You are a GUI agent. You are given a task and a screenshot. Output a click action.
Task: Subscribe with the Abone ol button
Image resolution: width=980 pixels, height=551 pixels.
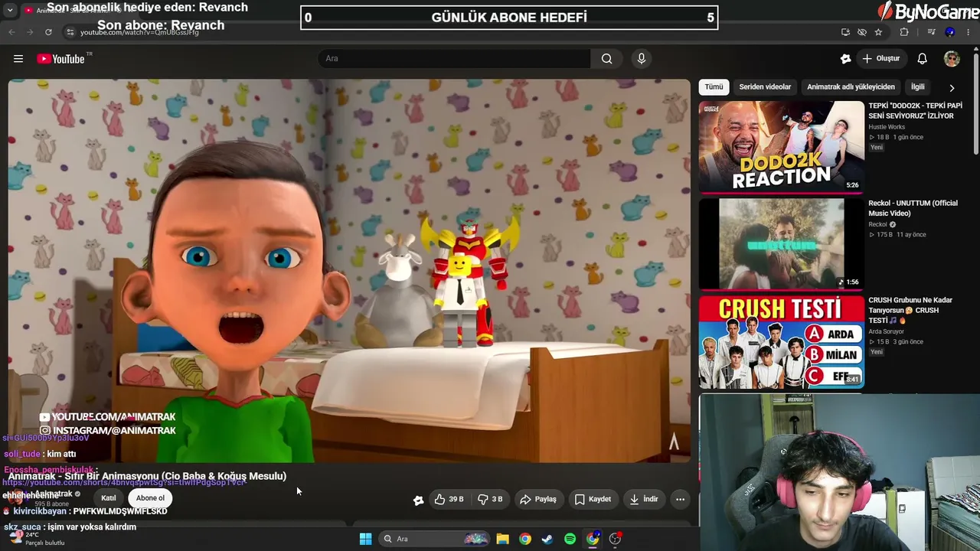click(x=150, y=498)
